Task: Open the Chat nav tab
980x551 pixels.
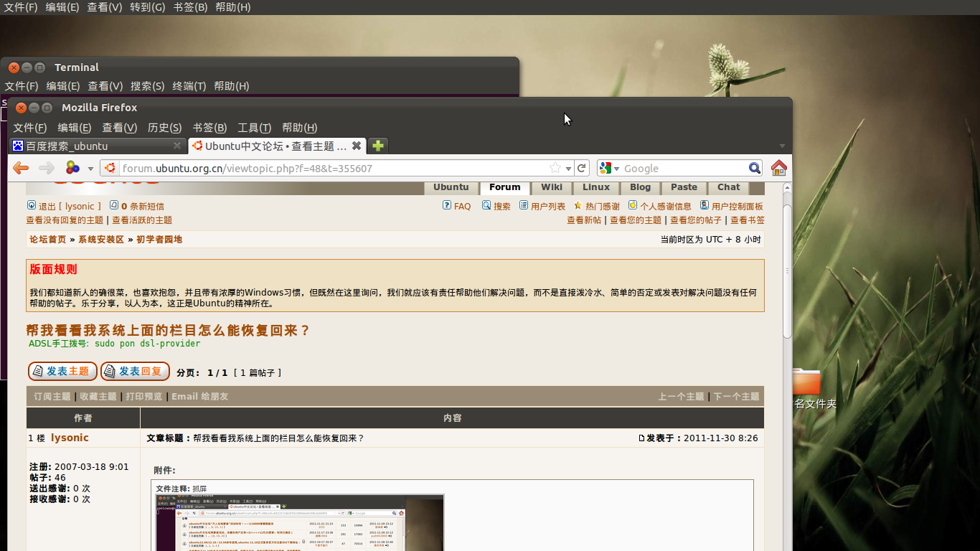Action: [x=729, y=187]
